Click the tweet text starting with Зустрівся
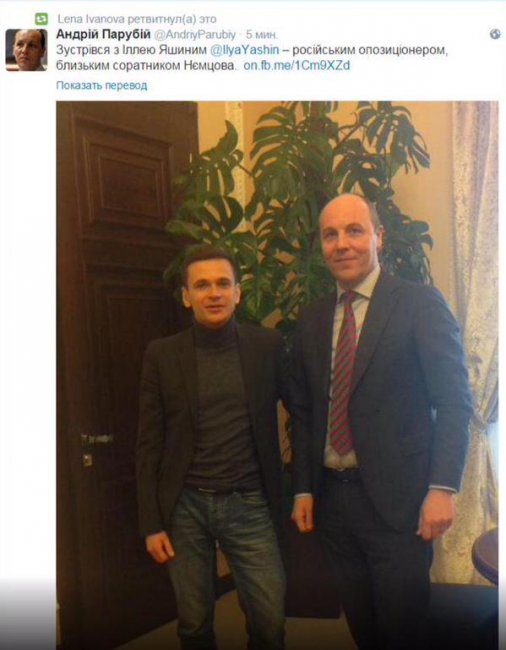The width and height of the screenshot is (506, 650). pos(252,58)
